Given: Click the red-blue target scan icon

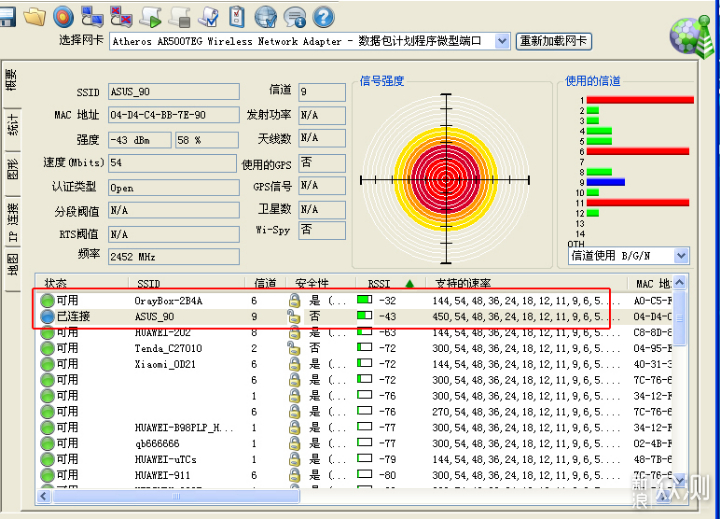Looking at the screenshot, I should tap(63, 17).
